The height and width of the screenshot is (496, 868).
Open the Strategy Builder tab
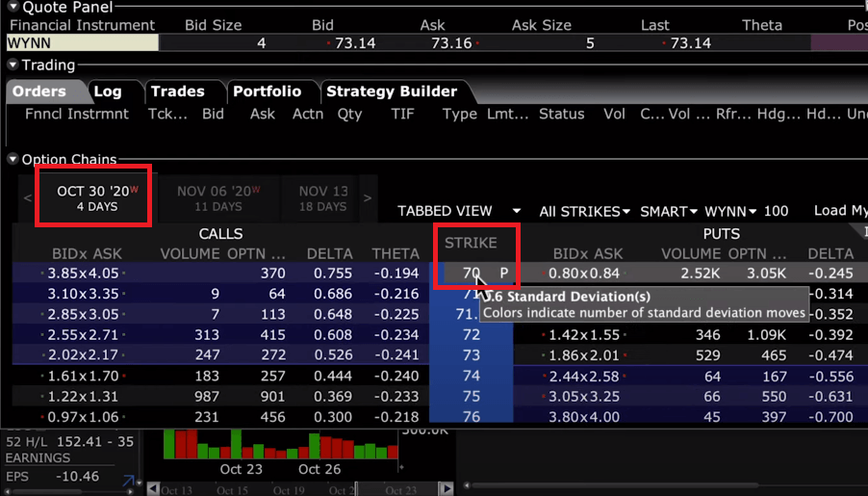pos(392,91)
